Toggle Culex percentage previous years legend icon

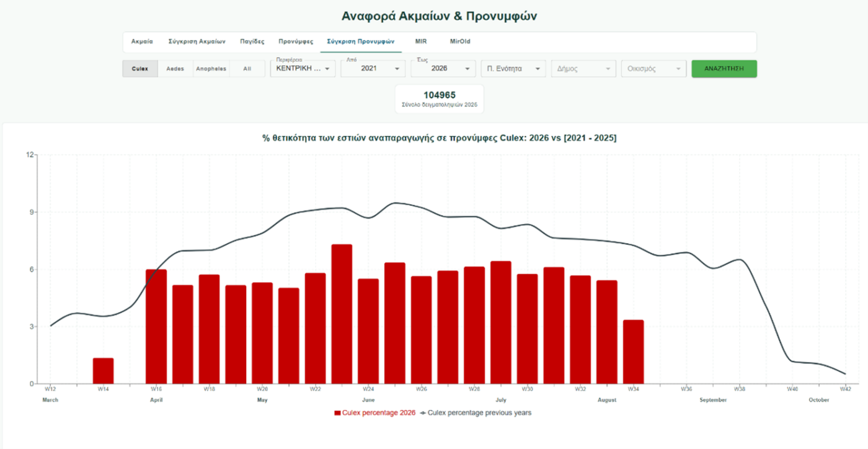423,412
